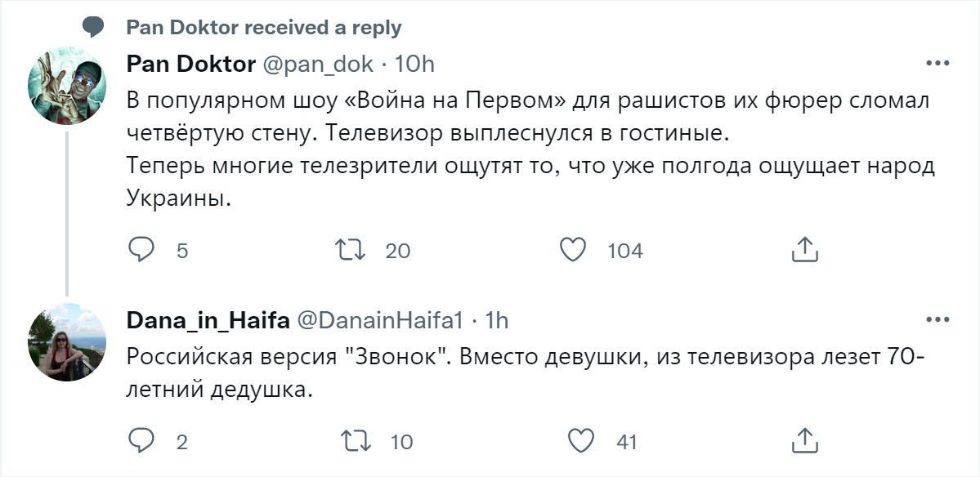Image resolution: width=980 pixels, height=477 pixels.
Task: Open Pan Doktor's profile picture
Action: [x=67, y=86]
